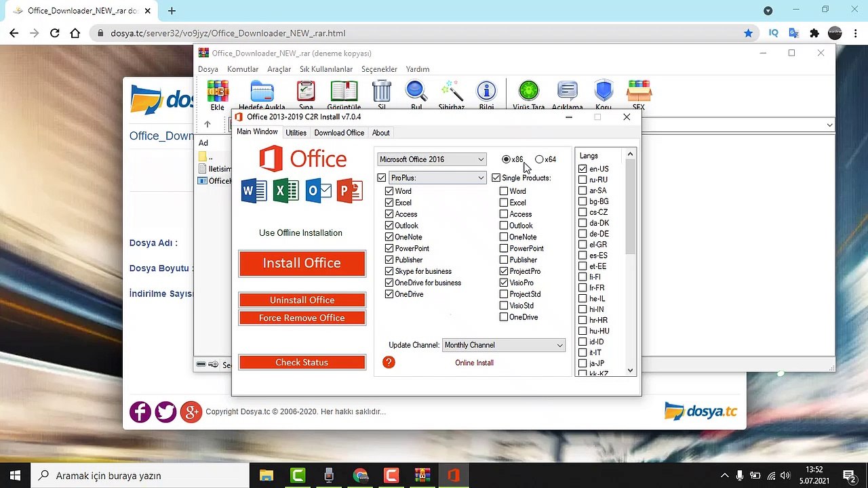Screen dimensions: 868x488
Task: Open the Dosya menu in WinRAR
Action: (208, 69)
